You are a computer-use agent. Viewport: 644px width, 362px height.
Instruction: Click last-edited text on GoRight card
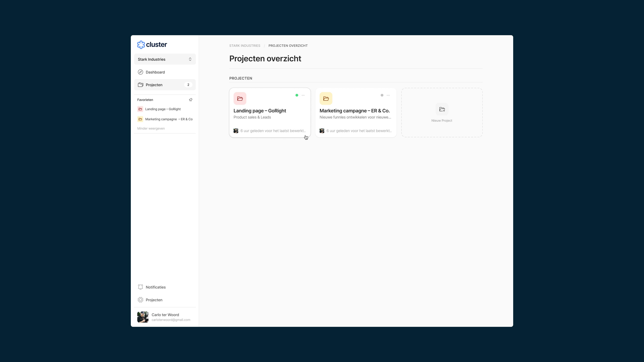(x=273, y=131)
